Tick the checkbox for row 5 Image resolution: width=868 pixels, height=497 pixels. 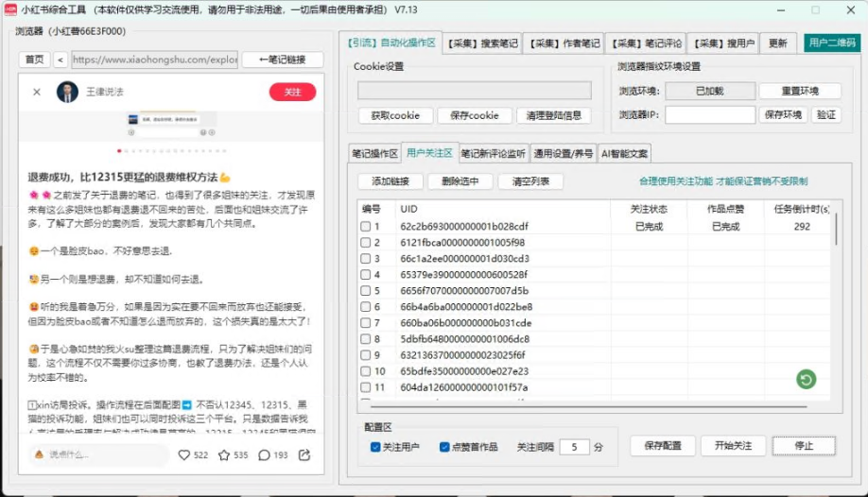pyautogui.click(x=365, y=291)
